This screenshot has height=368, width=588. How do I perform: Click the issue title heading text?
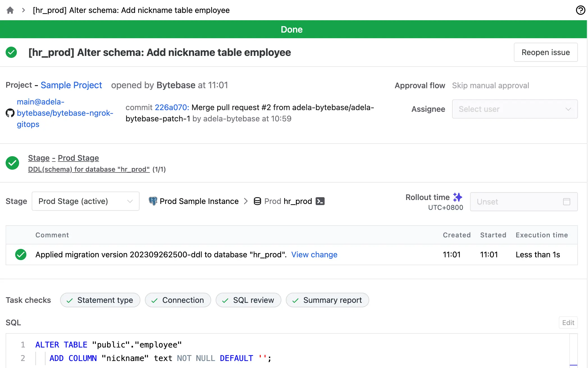click(x=159, y=53)
